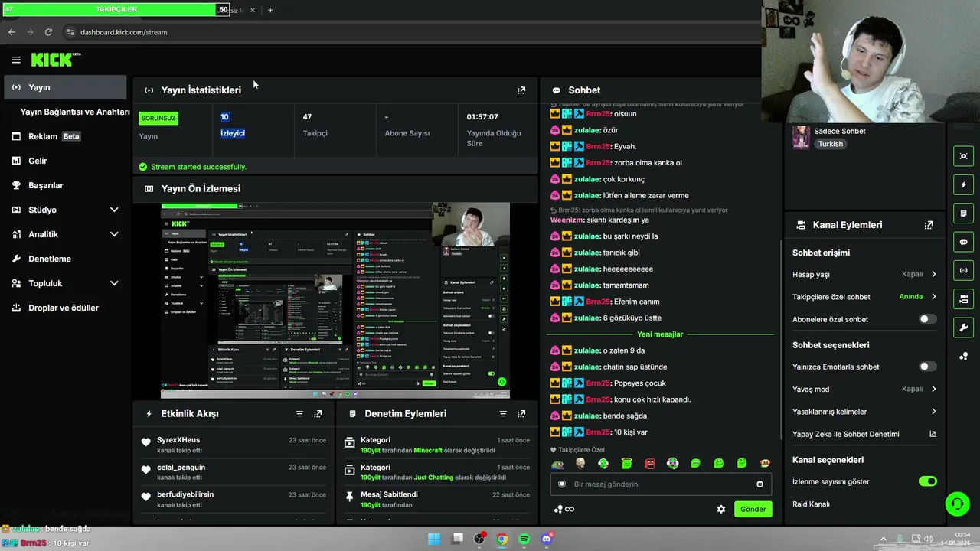Toggle Abonelere özel sohbet switch
Image resolution: width=980 pixels, height=551 pixels.
click(927, 319)
